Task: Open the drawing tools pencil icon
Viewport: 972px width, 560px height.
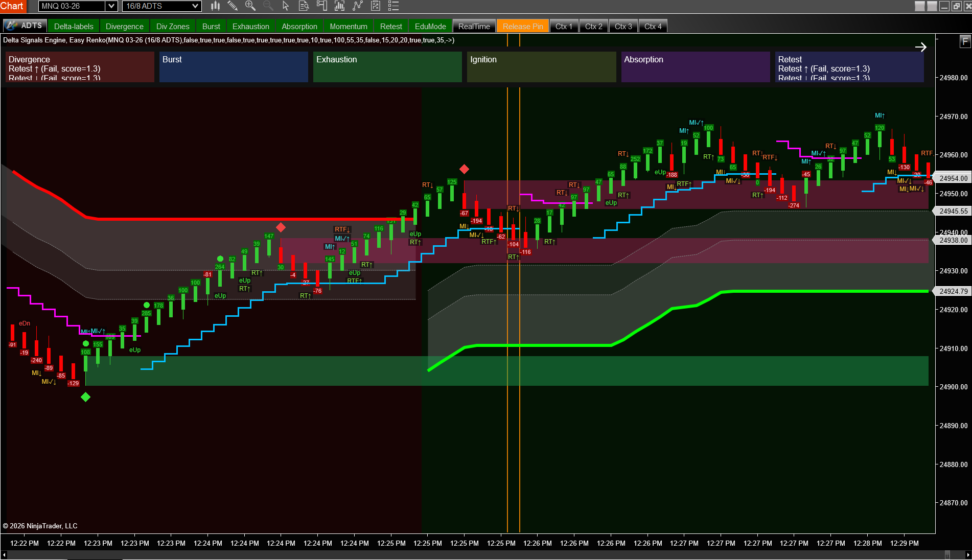Action: (233, 6)
